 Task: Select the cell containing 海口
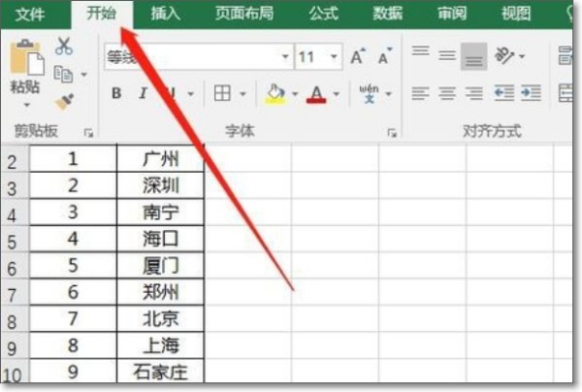(x=160, y=239)
